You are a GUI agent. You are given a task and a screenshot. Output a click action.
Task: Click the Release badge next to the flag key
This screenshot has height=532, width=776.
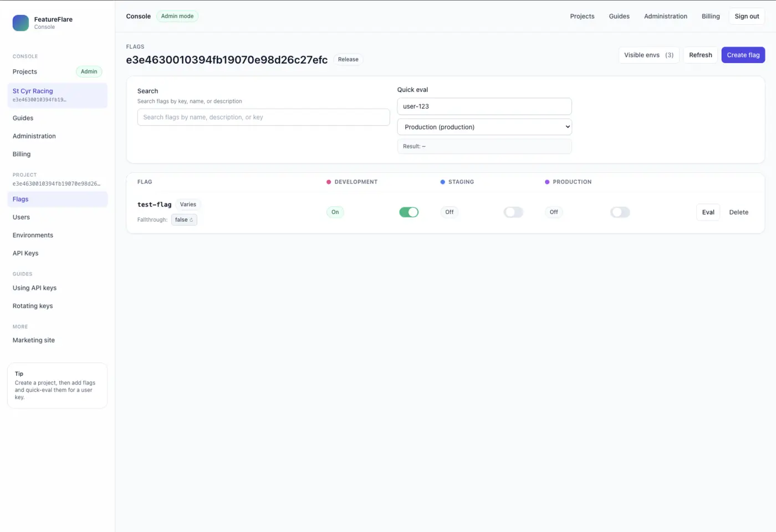click(348, 59)
